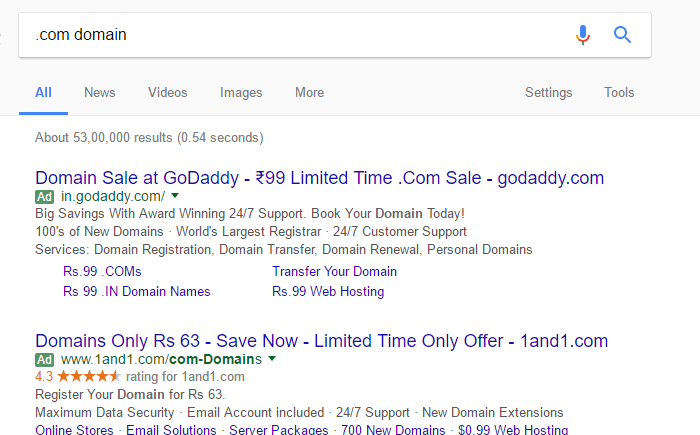Switch to the Images results tab
The width and height of the screenshot is (700, 435).
coord(241,92)
